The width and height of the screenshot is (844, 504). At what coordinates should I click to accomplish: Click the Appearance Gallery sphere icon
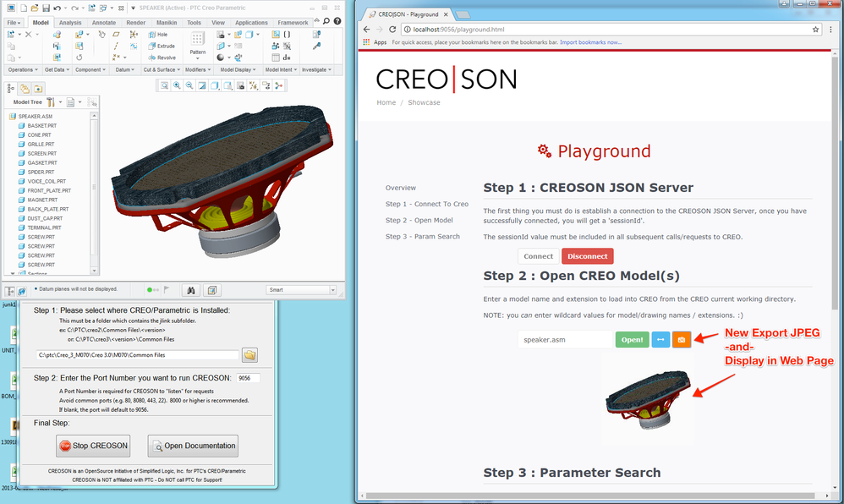(221, 58)
